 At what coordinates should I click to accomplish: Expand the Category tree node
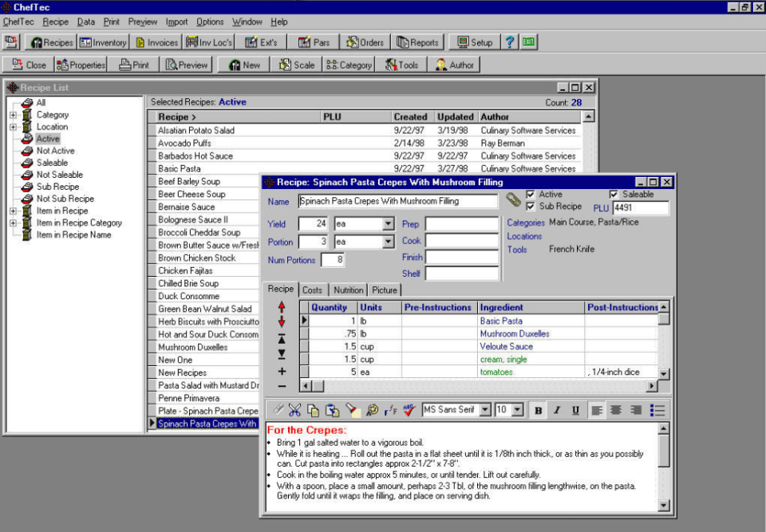point(13,115)
